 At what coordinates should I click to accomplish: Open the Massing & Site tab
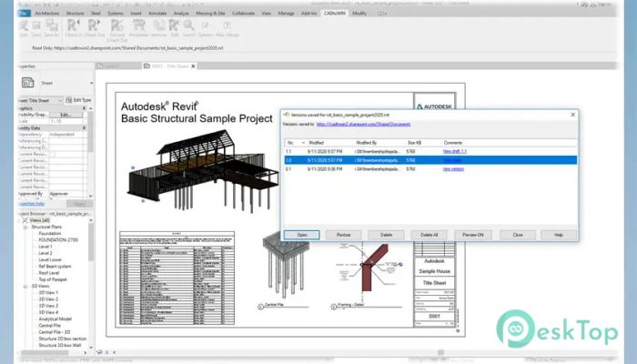210,13
